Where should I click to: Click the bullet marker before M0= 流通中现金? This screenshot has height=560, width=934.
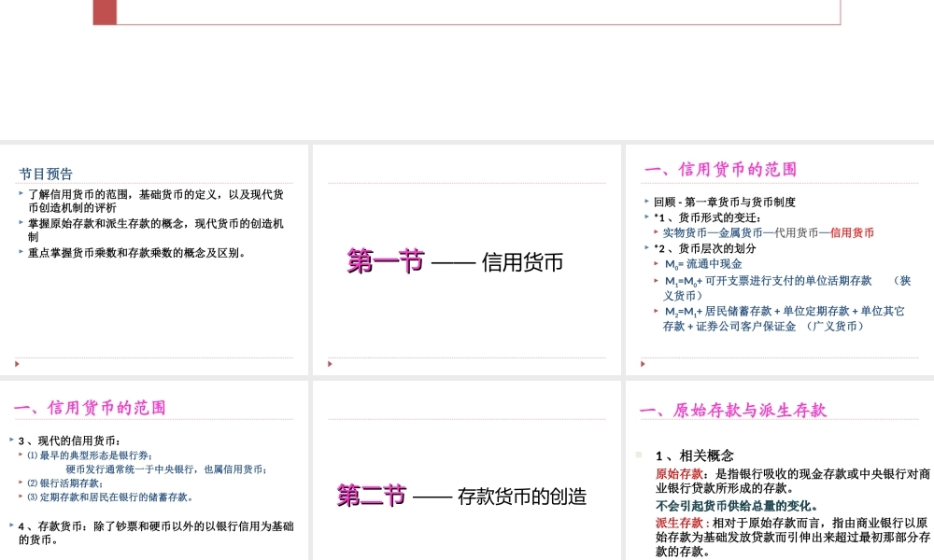656,263
